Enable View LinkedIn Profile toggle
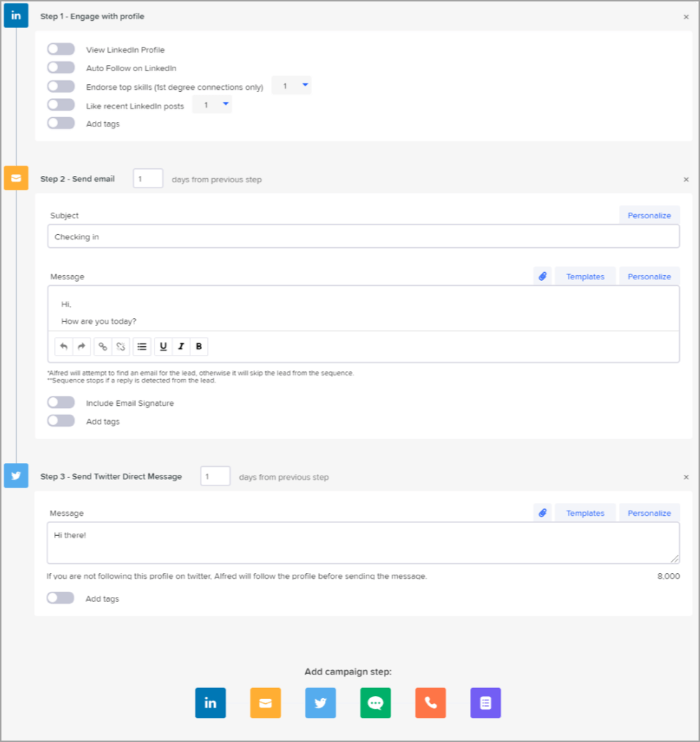 61,50
